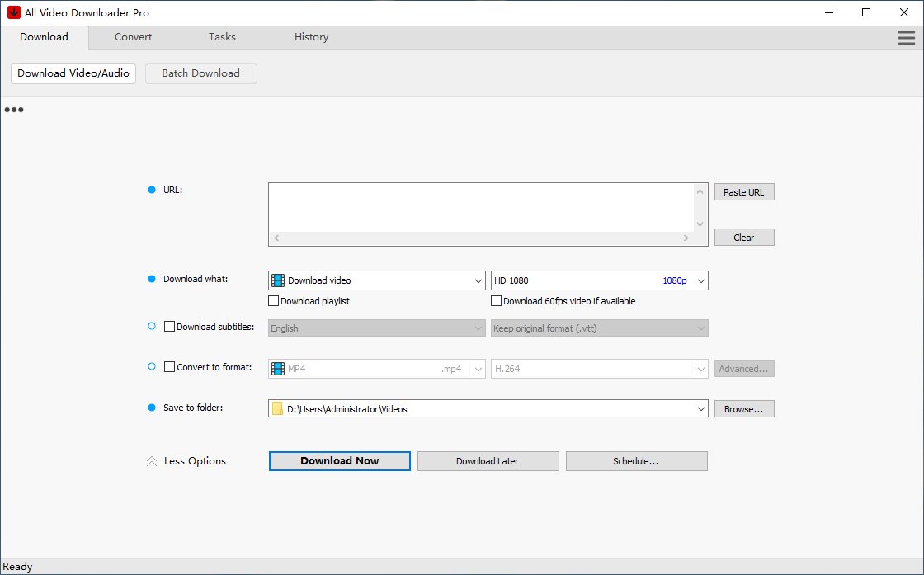Click the blue bullet next to Save to folder
The width and height of the screenshot is (924, 575).
tap(152, 407)
